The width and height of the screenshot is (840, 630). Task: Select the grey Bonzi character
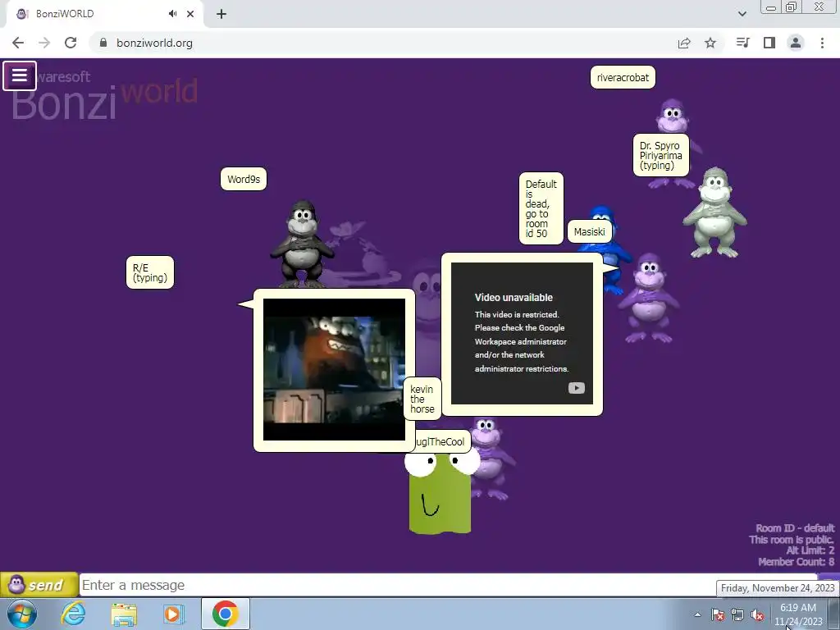tap(714, 212)
